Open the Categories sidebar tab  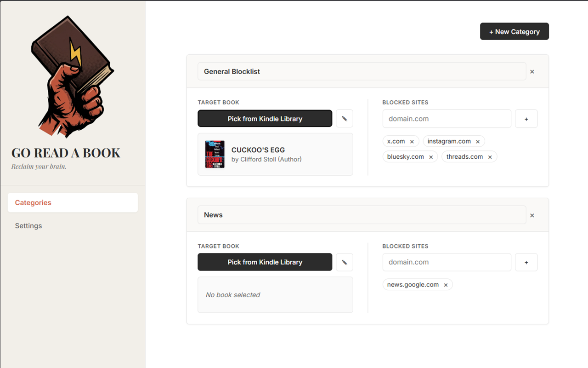[73, 202]
